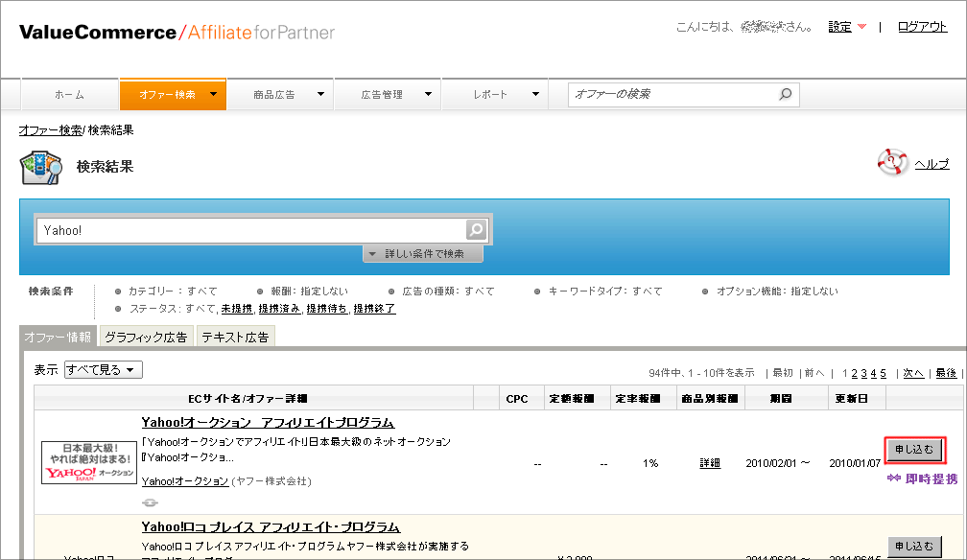Click the オファー検索 breadcrumb link
This screenshot has width=967, height=560.
pyautogui.click(x=50, y=130)
